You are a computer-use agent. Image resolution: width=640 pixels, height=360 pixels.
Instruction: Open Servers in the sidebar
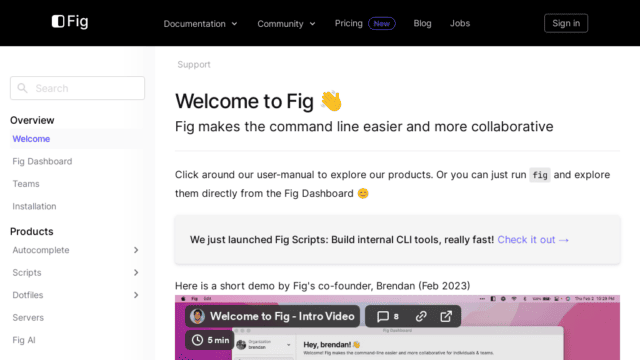click(28, 317)
